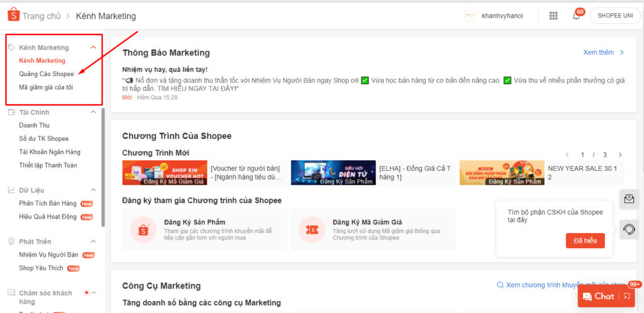Collapse the Tài Chính section chevron

[x=93, y=112]
